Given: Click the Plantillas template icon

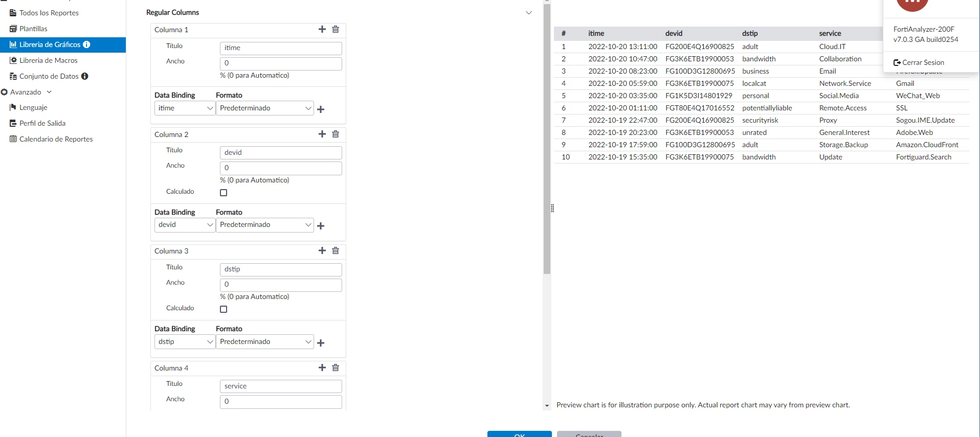Looking at the screenshot, I should [x=13, y=29].
